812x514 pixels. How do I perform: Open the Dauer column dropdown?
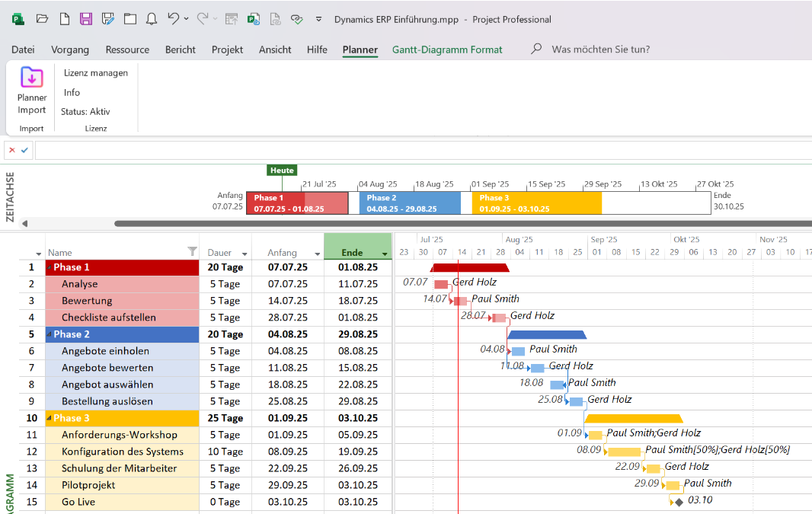click(245, 254)
